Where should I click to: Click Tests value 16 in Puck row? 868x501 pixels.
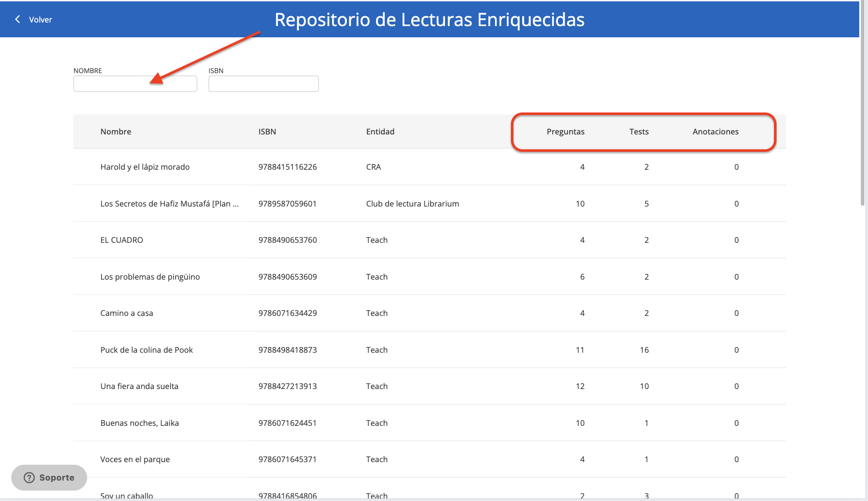[644, 350]
